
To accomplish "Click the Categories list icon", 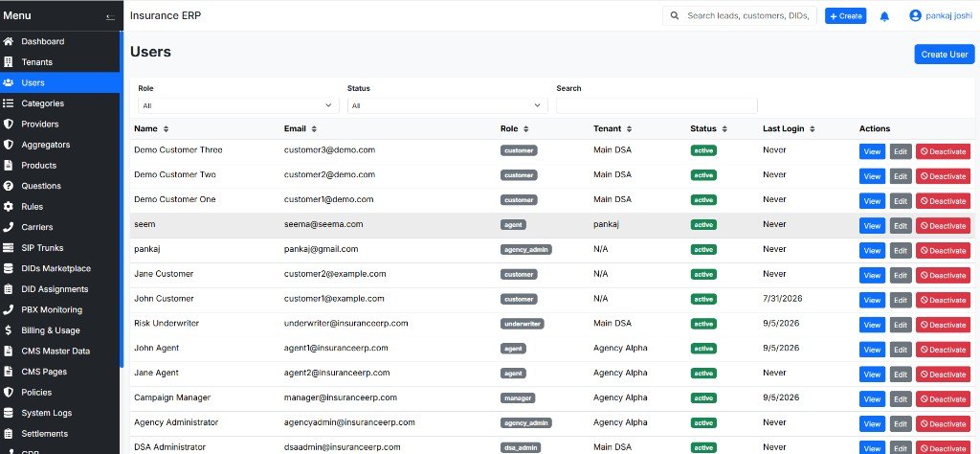I will pos(8,103).
